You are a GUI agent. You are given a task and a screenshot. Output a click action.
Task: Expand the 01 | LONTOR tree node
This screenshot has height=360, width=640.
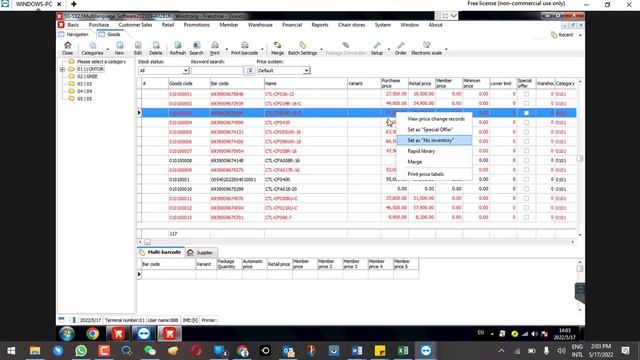tap(62, 69)
